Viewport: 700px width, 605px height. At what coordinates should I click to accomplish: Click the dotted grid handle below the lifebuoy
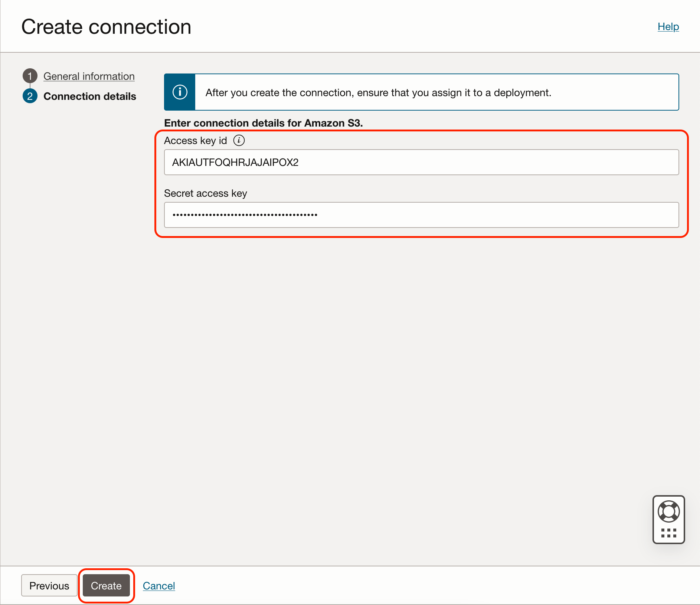click(668, 533)
